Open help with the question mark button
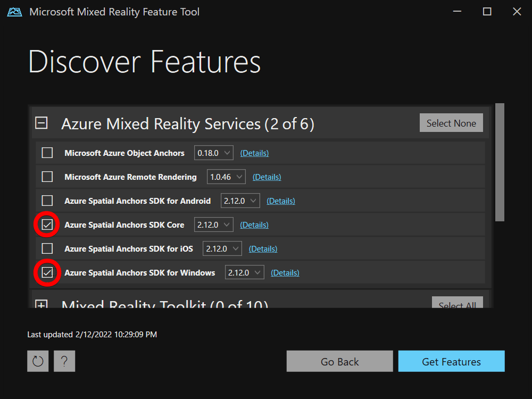532x399 pixels. 64,361
